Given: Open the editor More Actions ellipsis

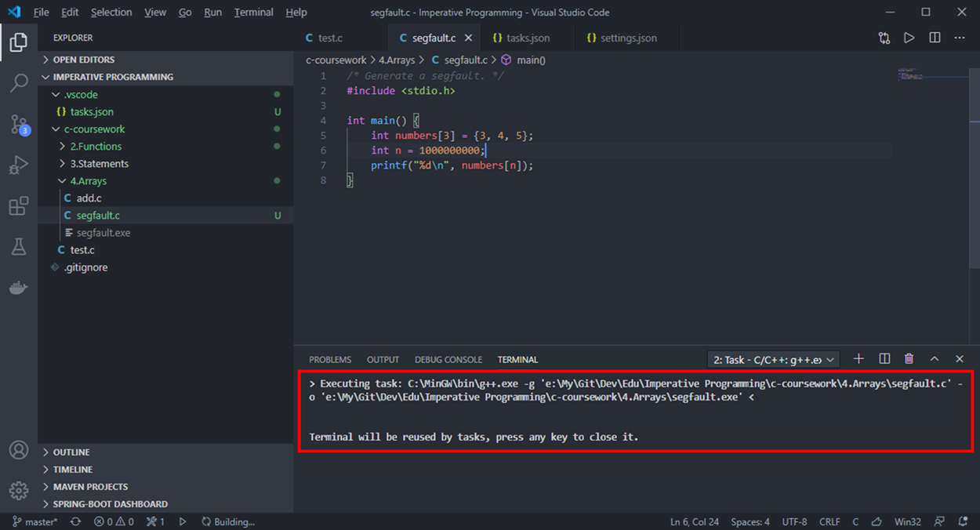Looking at the screenshot, I should pos(960,38).
